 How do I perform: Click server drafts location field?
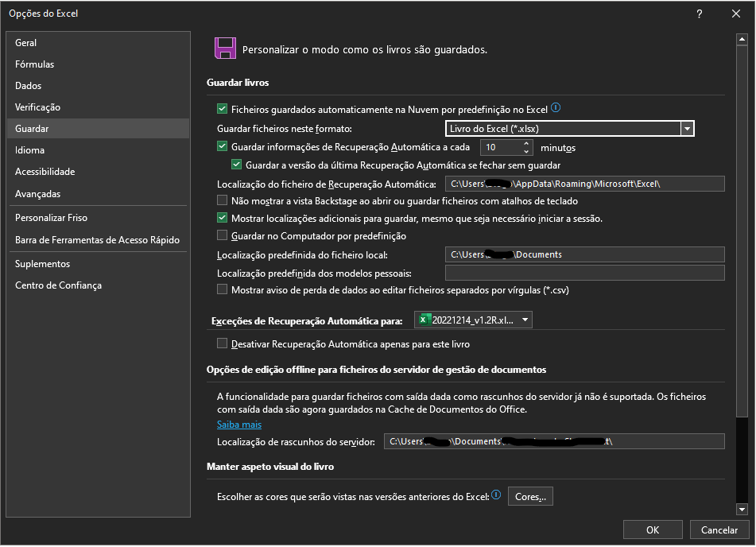(x=554, y=441)
